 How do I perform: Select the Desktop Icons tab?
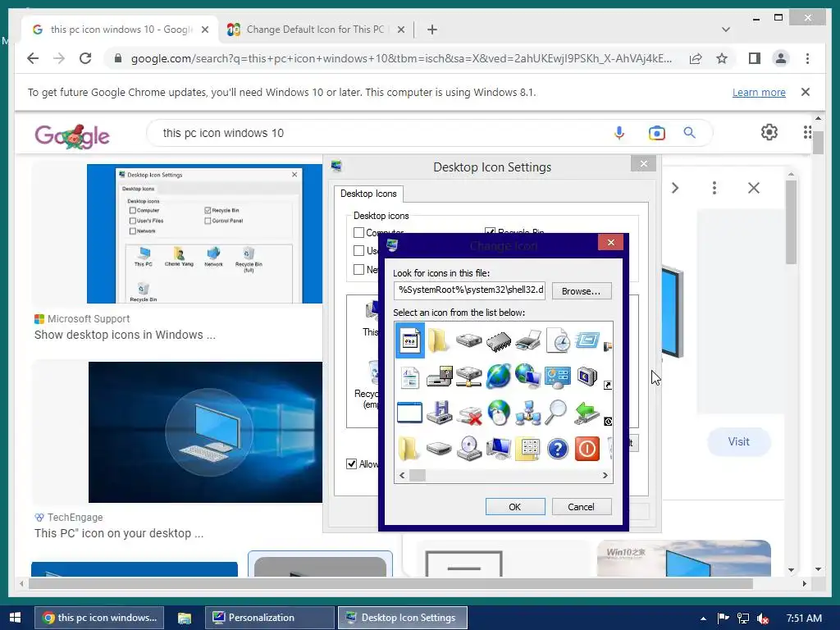click(368, 194)
